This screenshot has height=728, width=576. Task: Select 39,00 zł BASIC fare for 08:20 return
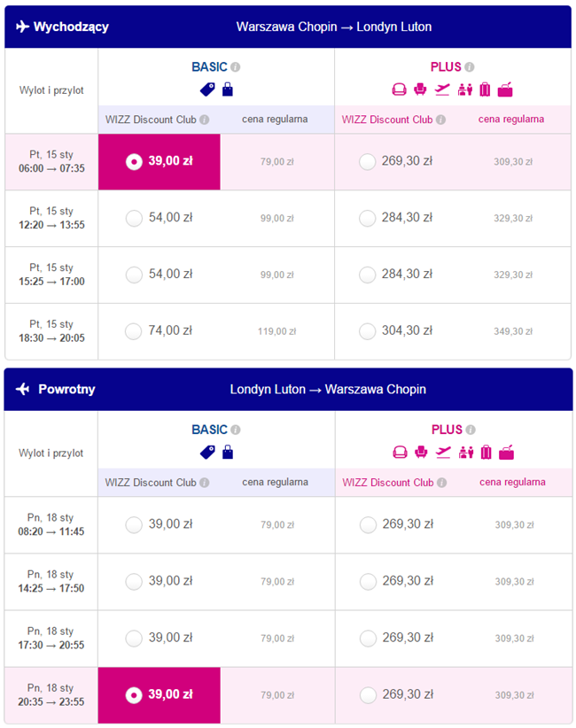click(x=134, y=525)
